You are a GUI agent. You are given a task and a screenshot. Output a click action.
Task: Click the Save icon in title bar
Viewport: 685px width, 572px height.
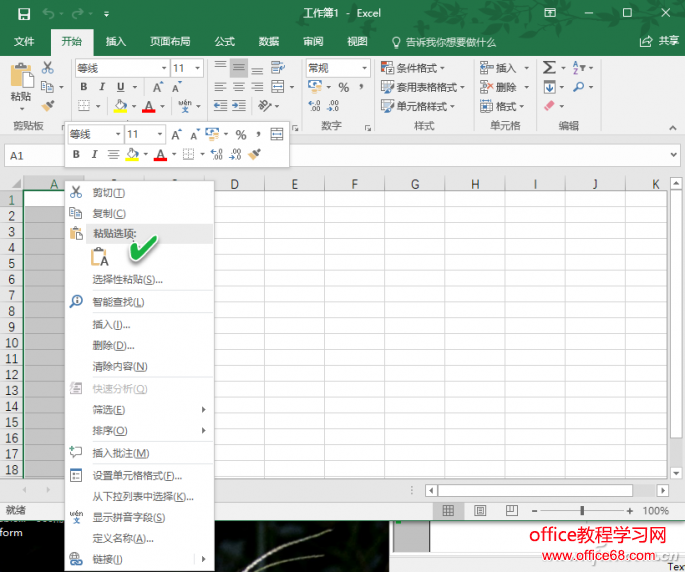[x=24, y=14]
